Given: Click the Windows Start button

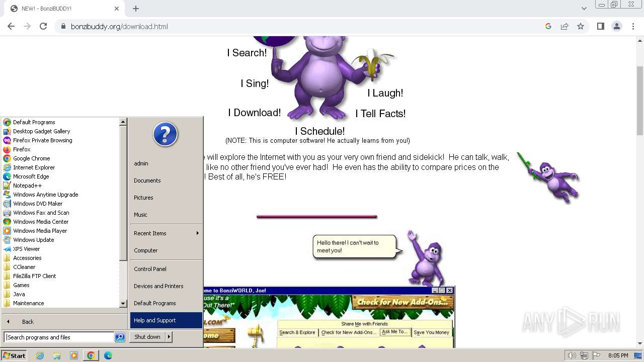Looking at the screenshot, I should click(x=14, y=355).
